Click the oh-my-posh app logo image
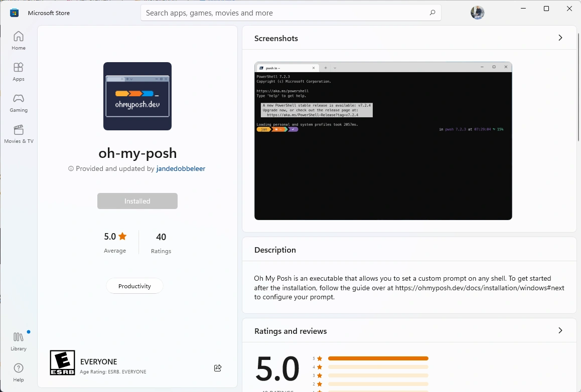Viewport: 581px width, 392px height. (x=137, y=96)
